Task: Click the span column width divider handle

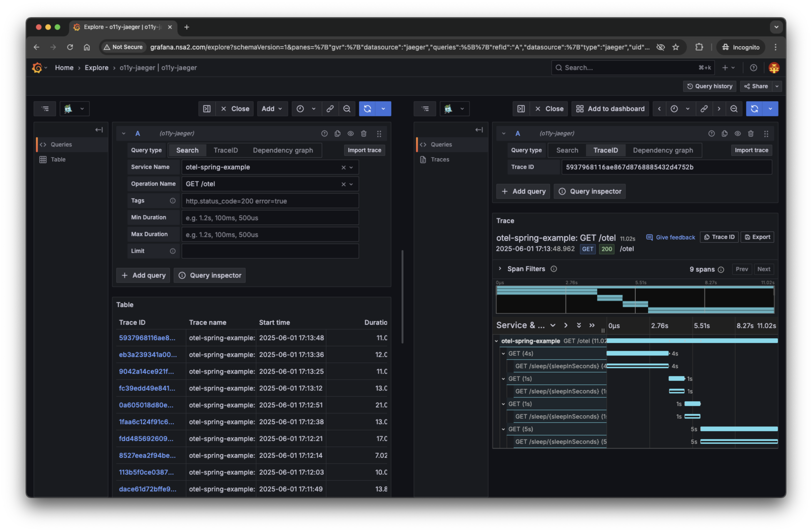Action: (603, 330)
